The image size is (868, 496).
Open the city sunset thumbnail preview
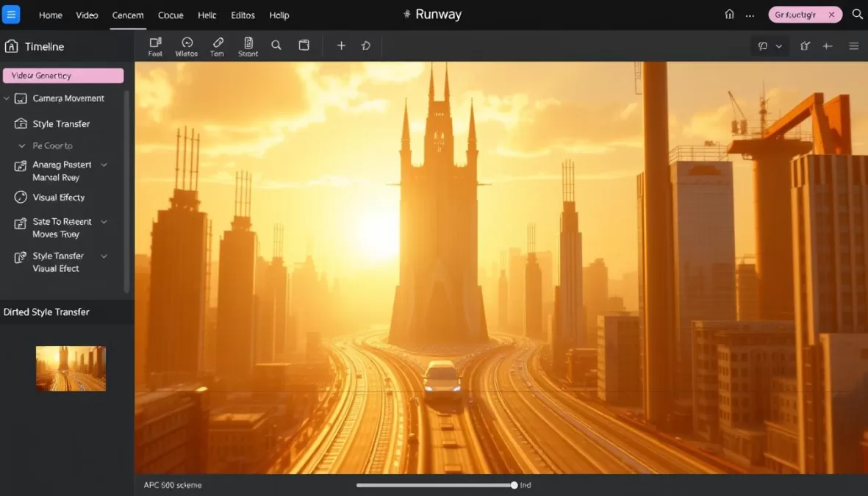pos(71,368)
